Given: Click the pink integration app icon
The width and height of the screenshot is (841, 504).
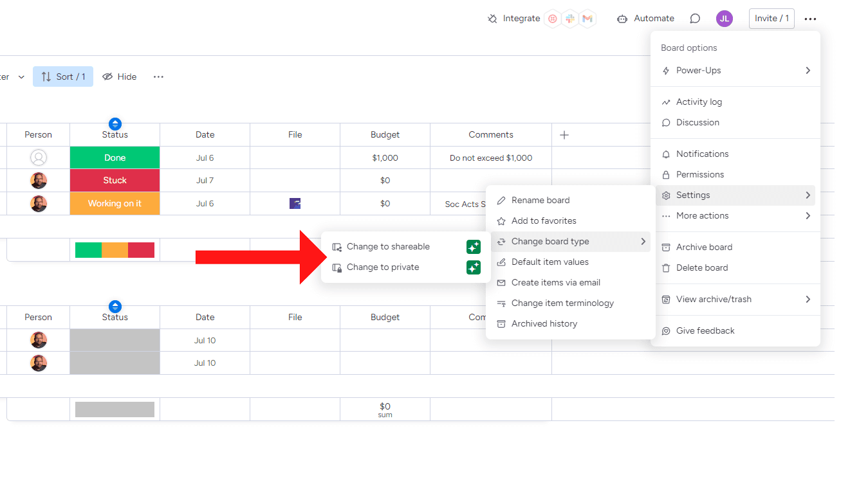Looking at the screenshot, I should (x=552, y=19).
